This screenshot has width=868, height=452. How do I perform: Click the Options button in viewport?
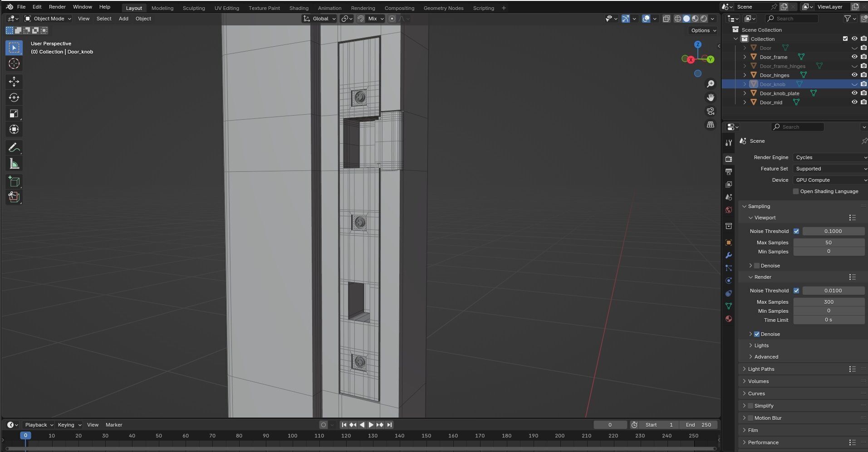coord(703,30)
